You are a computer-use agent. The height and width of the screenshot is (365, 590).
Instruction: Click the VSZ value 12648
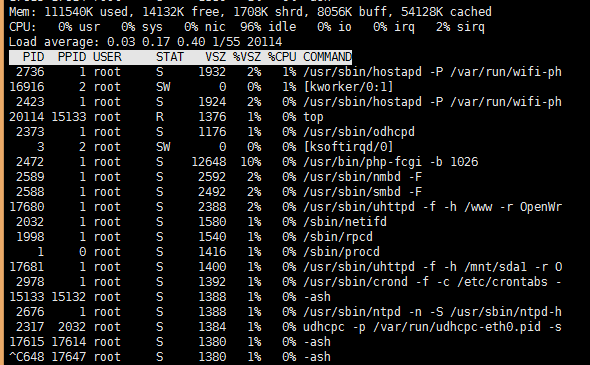click(209, 162)
